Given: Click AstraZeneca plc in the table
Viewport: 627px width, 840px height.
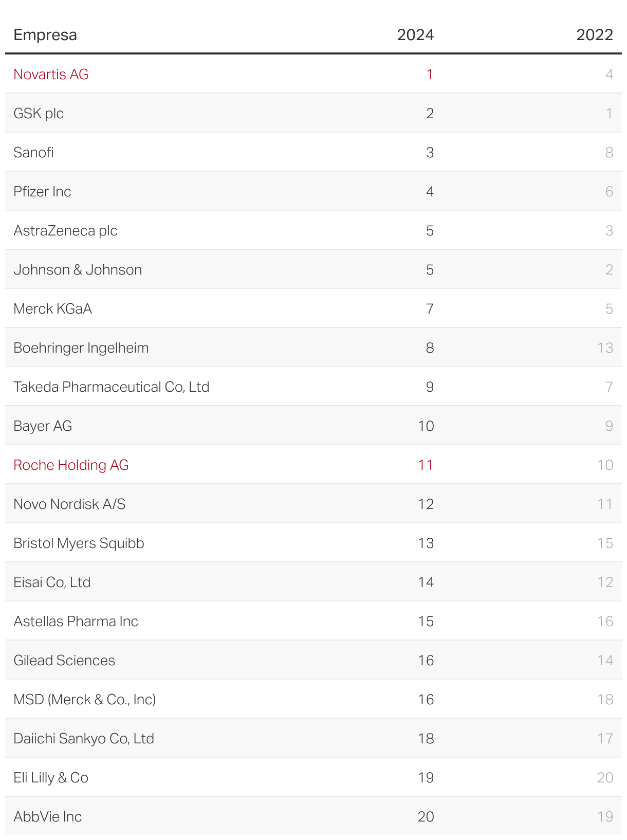Looking at the screenshot, I should click(x=65, y=231).
